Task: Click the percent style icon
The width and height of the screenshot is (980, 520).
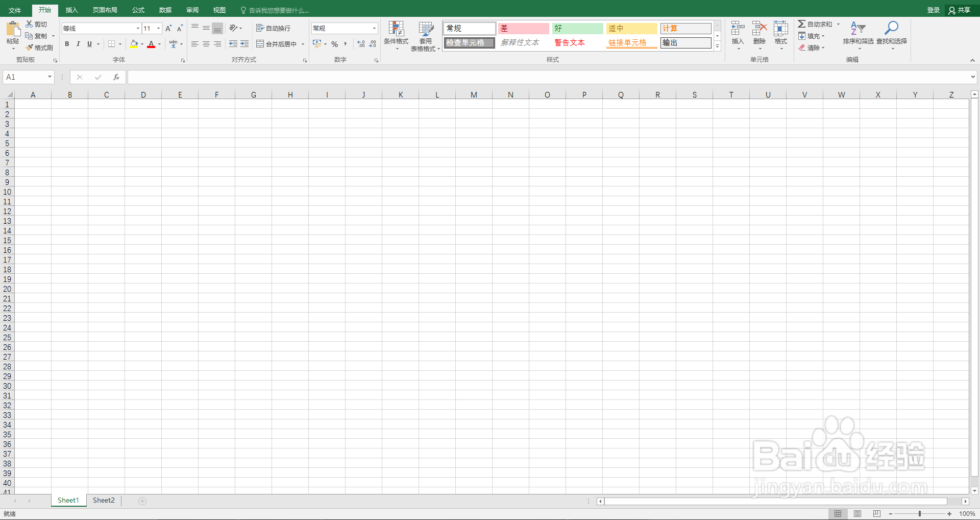Action: (334, 44)
